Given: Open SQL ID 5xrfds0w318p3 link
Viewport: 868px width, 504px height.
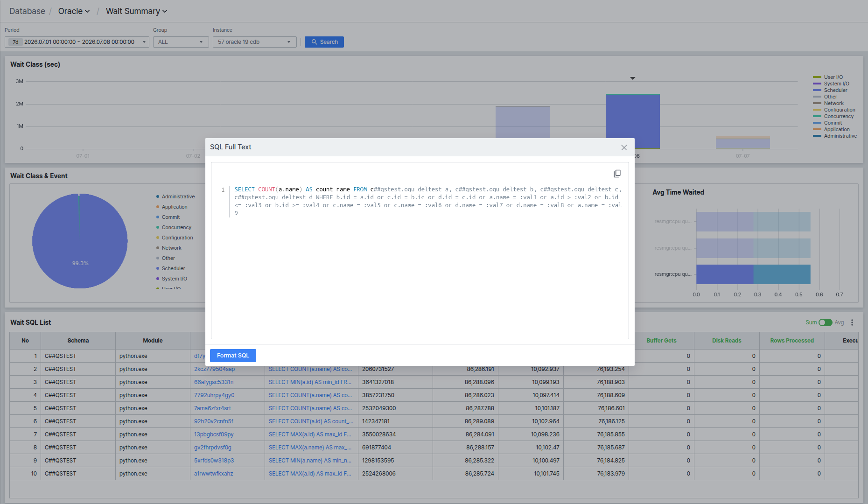Looking at the screenshot, I should tap(214, 461).
